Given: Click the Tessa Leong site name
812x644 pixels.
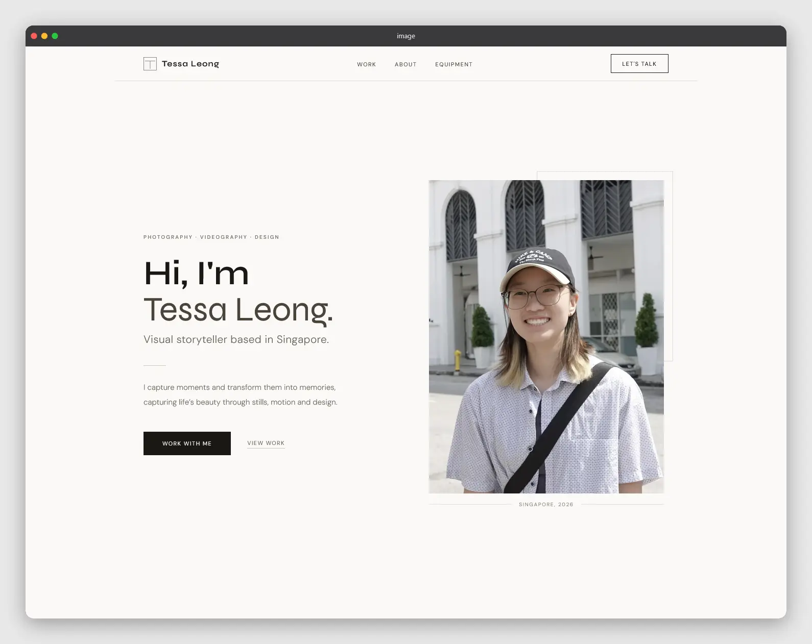Looking at the screenshot, I should (190, 64).
